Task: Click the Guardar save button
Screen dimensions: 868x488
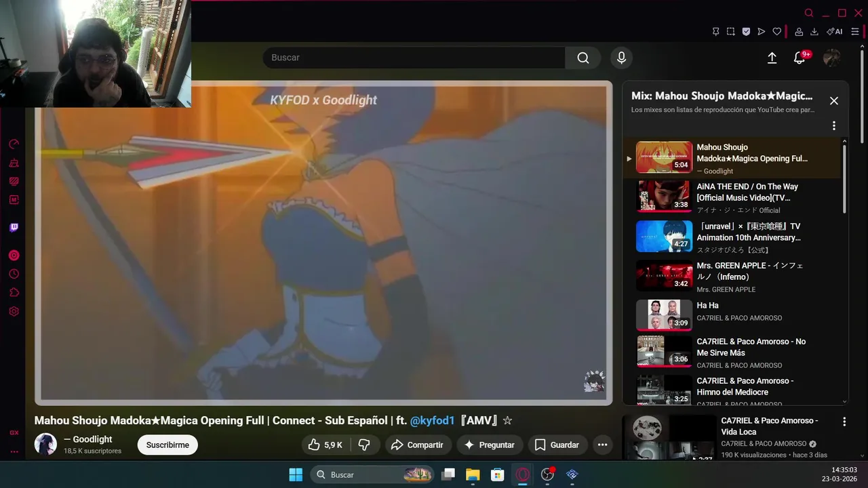Action: click(x=557, y=445)
